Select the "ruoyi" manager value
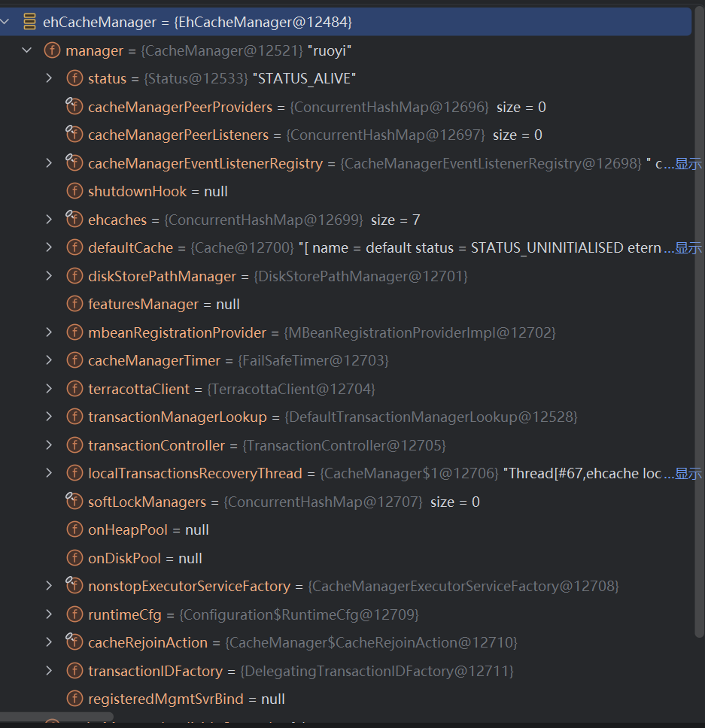705x728 pixels. 330,50
